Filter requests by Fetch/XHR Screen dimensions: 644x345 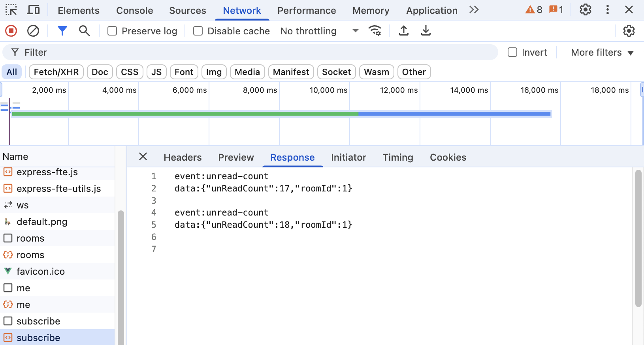[x=56, y=72]
